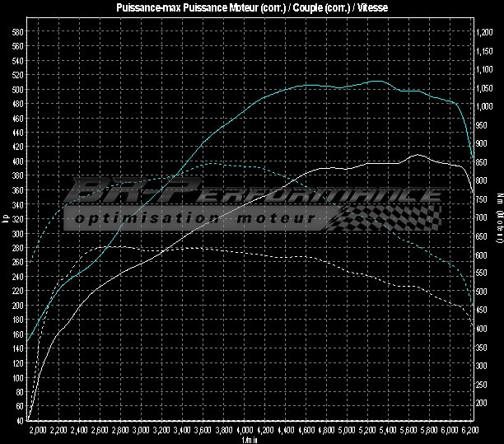
Task: Click the 6,200 rpm label on x-axis
Action: tap(471, 431)
